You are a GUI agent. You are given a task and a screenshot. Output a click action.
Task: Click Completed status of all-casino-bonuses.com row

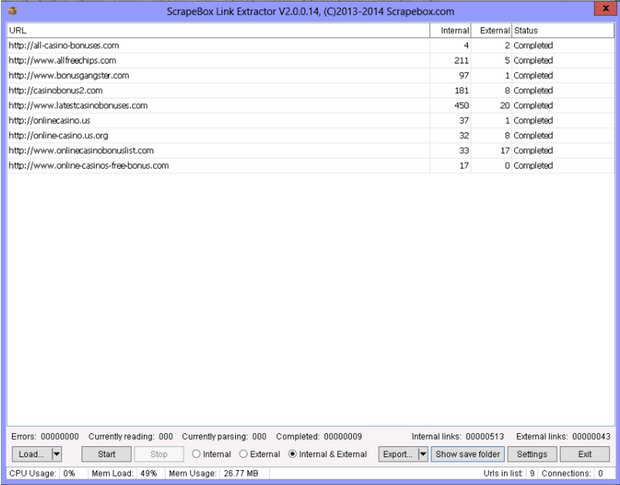tap(533, 45)
